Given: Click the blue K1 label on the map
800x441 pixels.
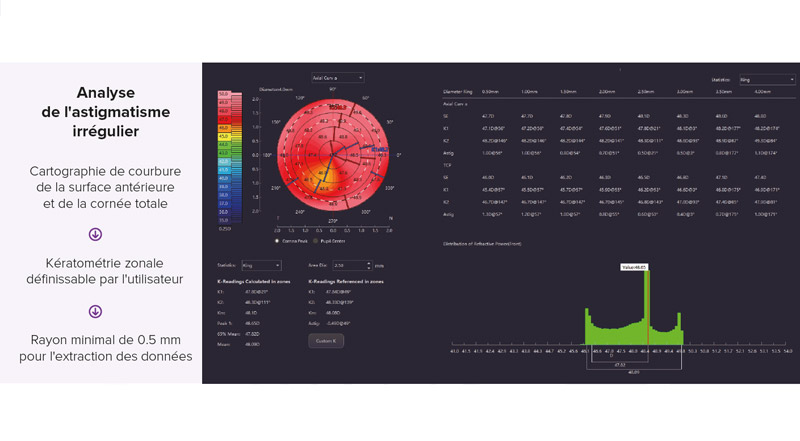Looking at the screenshot, I should (x=380, y=150).
